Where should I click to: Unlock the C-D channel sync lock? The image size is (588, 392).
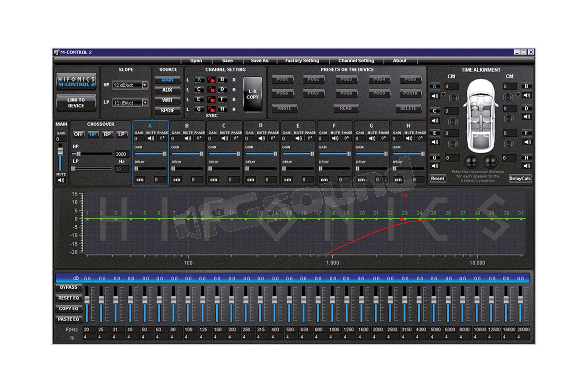(x=211, y=90)
